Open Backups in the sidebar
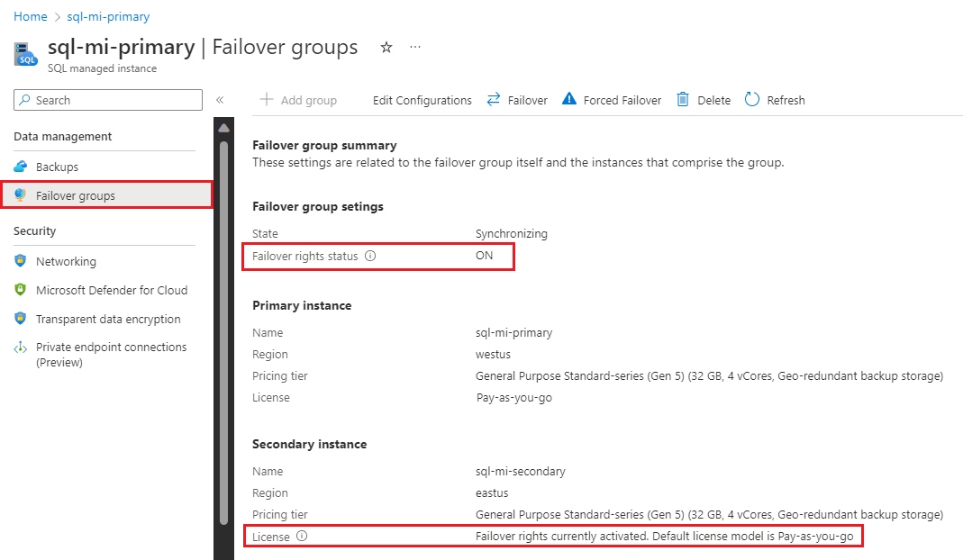Image resolution: width=963 pixels, height=560 pixels. click(57, 167)
